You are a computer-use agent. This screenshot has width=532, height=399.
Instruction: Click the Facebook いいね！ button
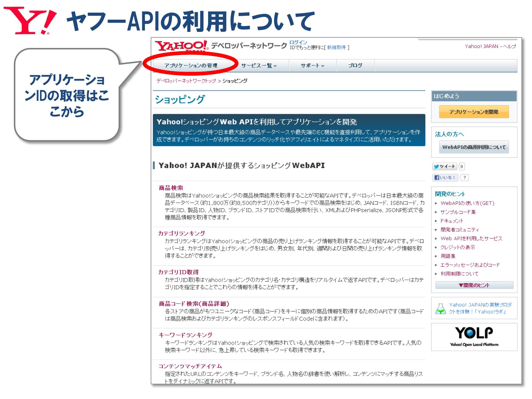click(445, 177)
